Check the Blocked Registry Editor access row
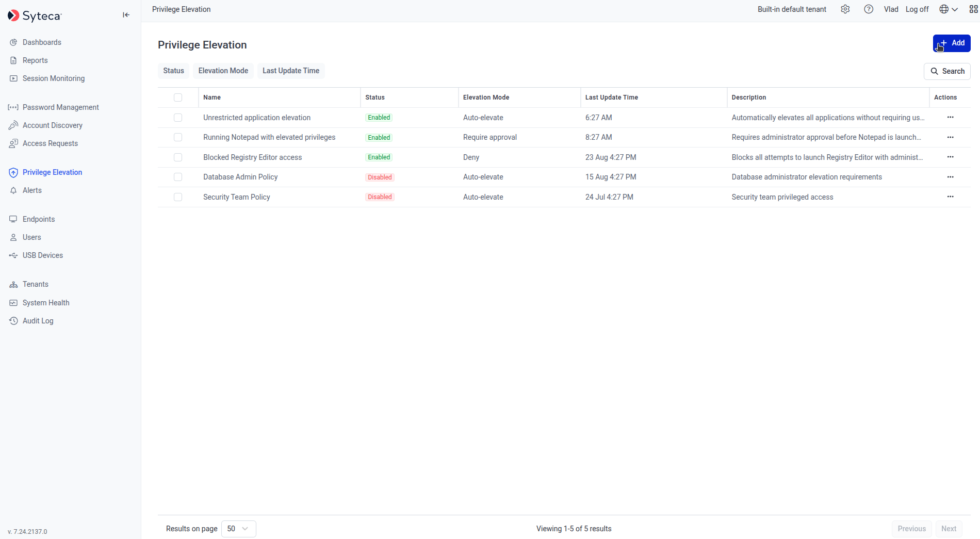This screenshot has height=539, width=980. click(178, 157)
